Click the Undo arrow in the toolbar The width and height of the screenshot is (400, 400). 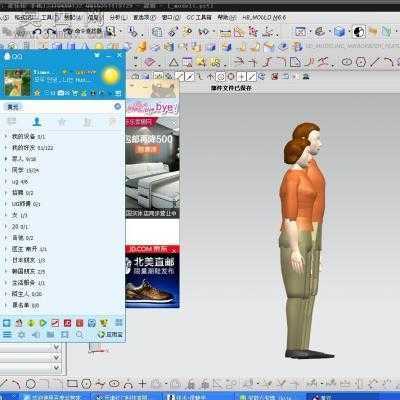(x=37, y=32)
